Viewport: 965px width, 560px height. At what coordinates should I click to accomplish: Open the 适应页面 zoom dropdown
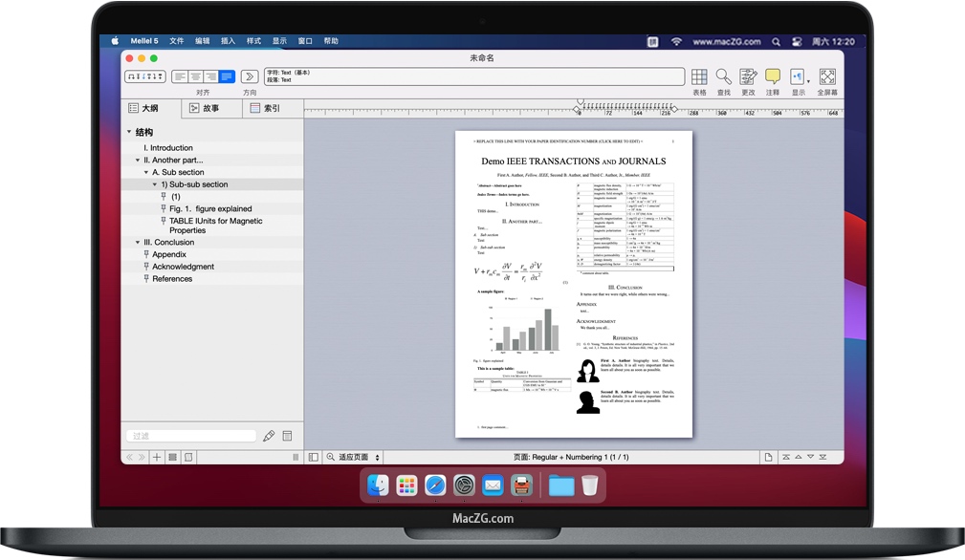[x=360, y=458]
